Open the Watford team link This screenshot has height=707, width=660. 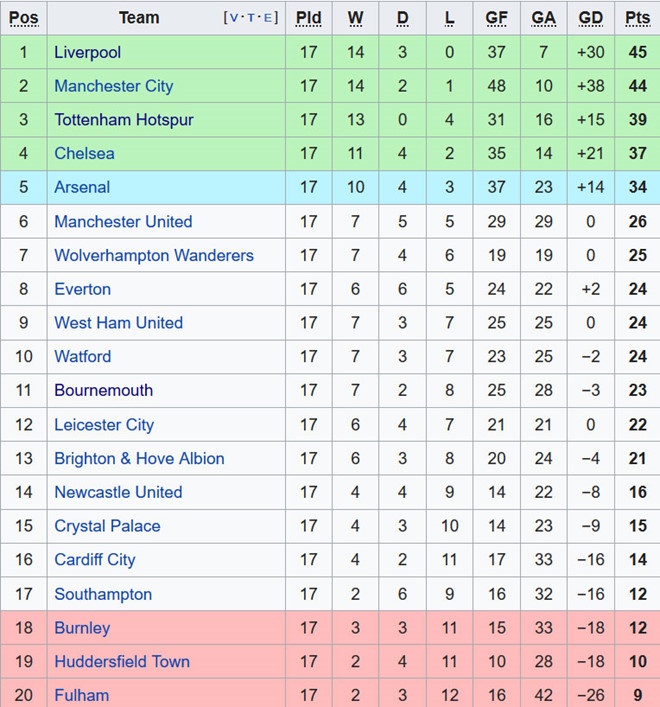tap(82, 357)
